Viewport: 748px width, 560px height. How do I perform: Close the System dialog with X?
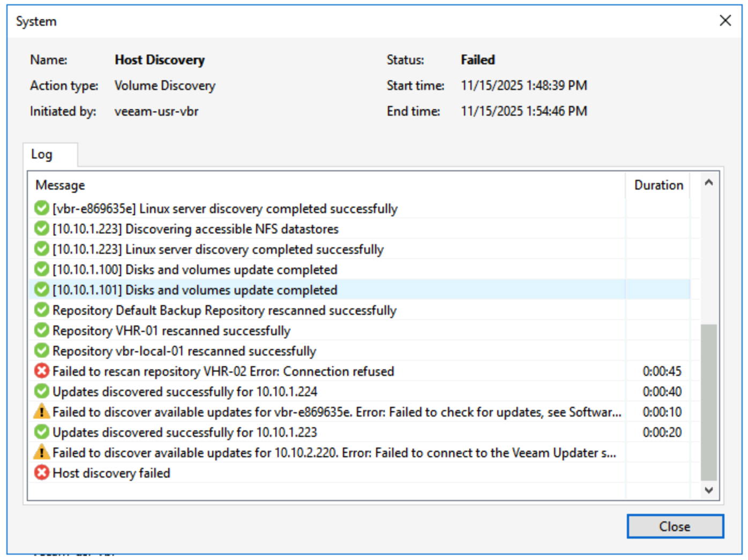(725, 21)
